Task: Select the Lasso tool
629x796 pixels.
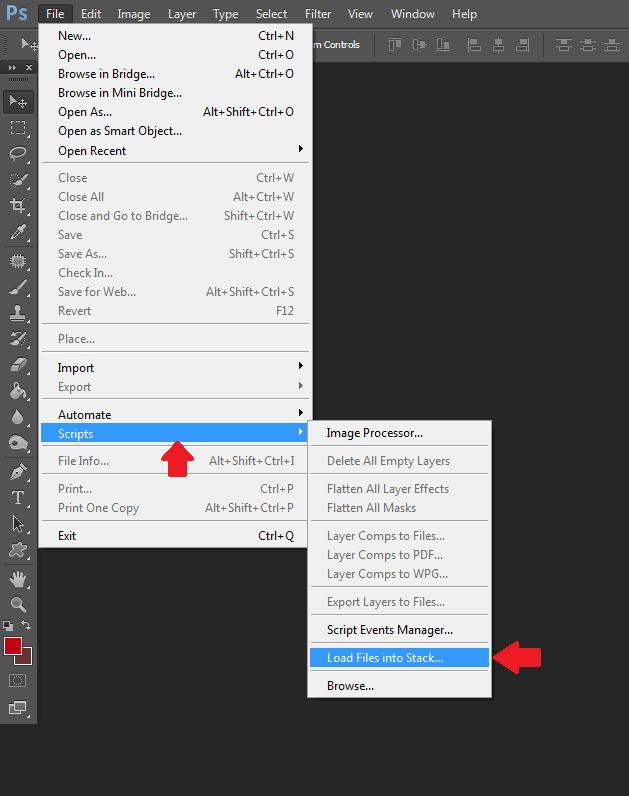Action: click(x=18, y=153)
